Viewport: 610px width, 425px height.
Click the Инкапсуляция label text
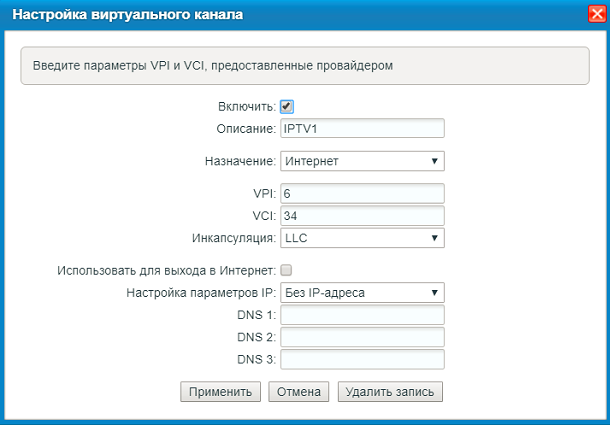[x=233, y=239]
